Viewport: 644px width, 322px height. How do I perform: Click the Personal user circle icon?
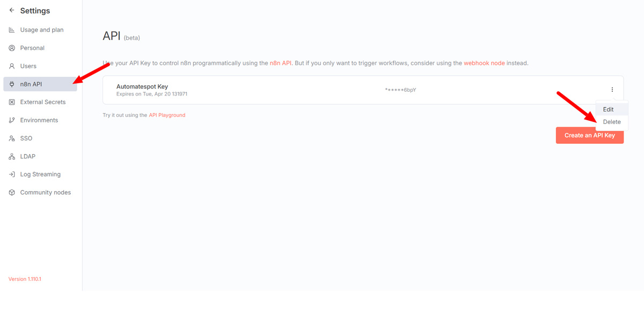coord(12,48)
